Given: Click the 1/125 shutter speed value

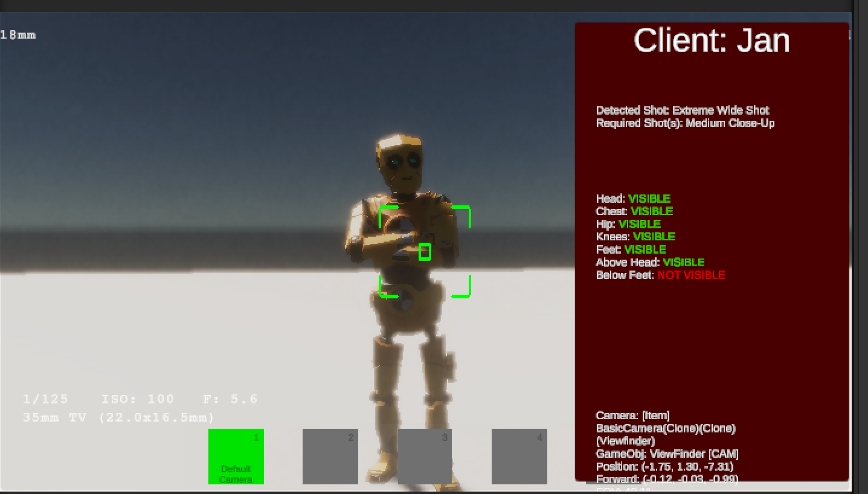Looking at the screenshot, I should (46, 399).
